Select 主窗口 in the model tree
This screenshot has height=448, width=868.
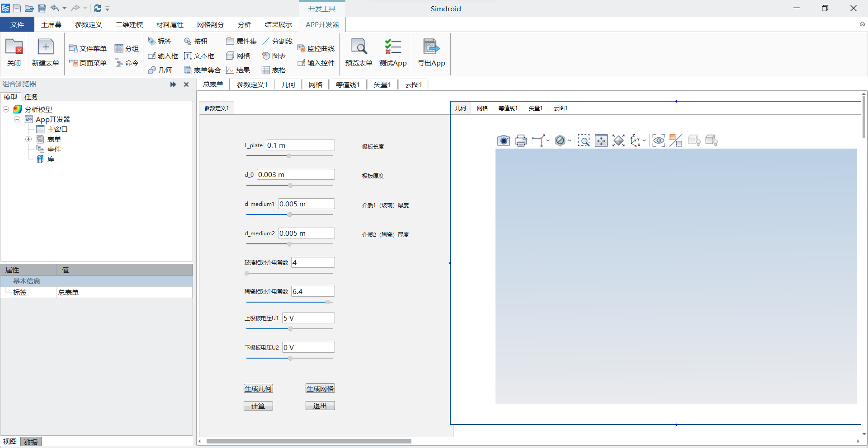tap(52, 129)
